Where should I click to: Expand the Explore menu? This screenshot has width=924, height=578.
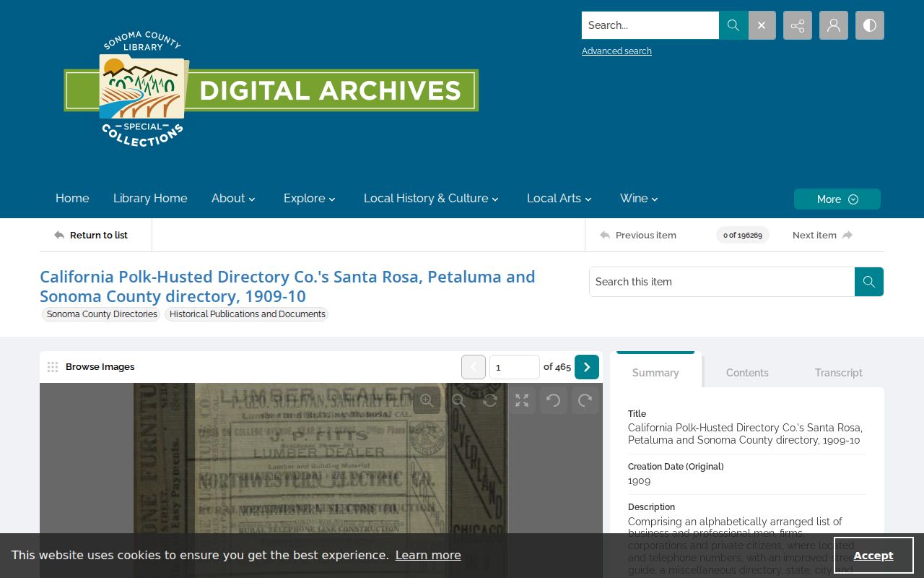tap(310, 199)
